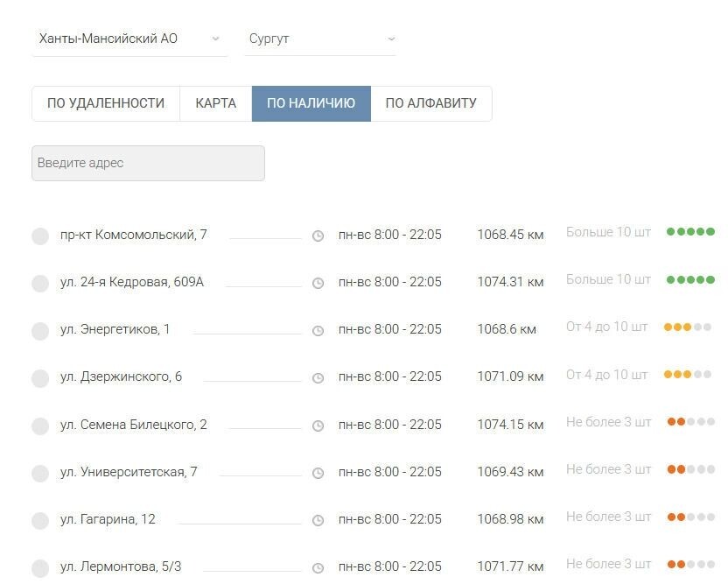Image resolution: width=728 pixels, height=584 pixels.
Task: Switch to the ПО АЛФАВИТУ tab
Action: point(430,102)
